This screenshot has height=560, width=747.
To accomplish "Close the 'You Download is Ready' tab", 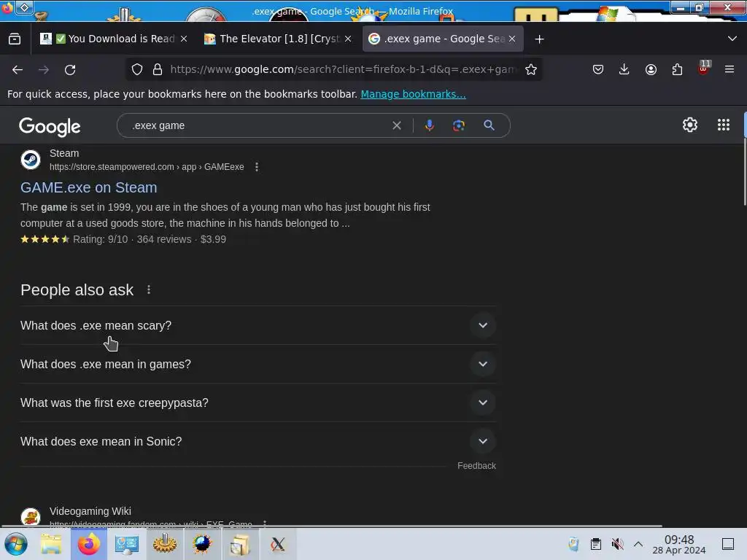I will [x=184, y=39].
